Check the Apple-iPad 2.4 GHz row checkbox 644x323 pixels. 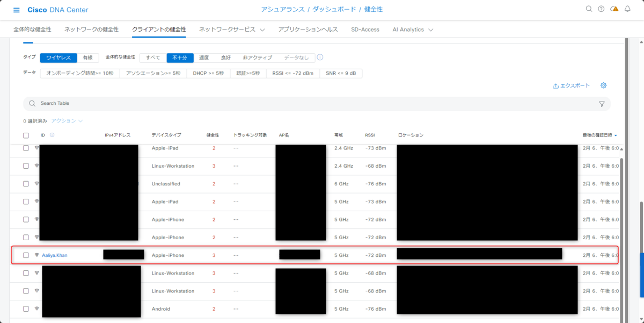[26, 148]
